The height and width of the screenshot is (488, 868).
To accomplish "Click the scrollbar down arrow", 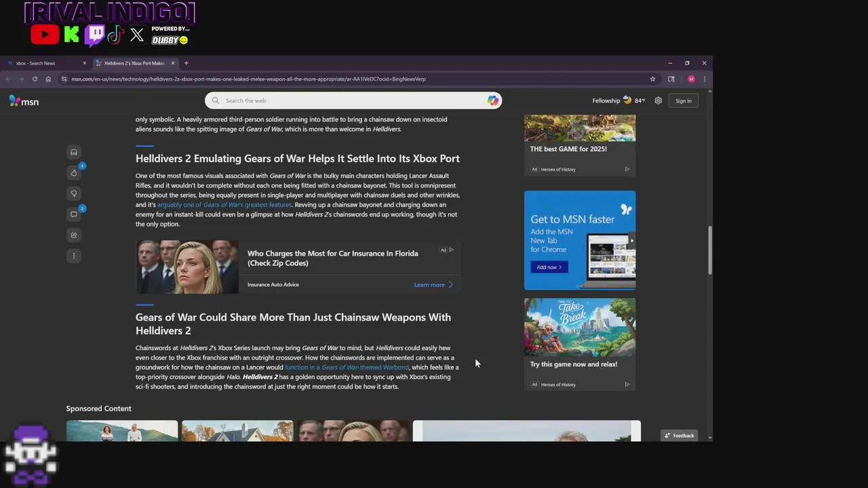I will coord(710,437).
